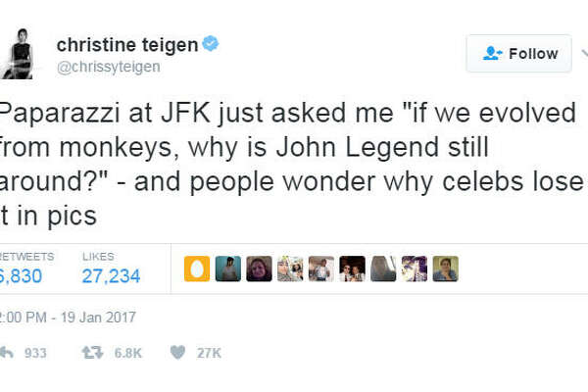Open the 19 Jan 2017 timestamp link
Viewport: 588px width, 392px height.
click(69, 318)
